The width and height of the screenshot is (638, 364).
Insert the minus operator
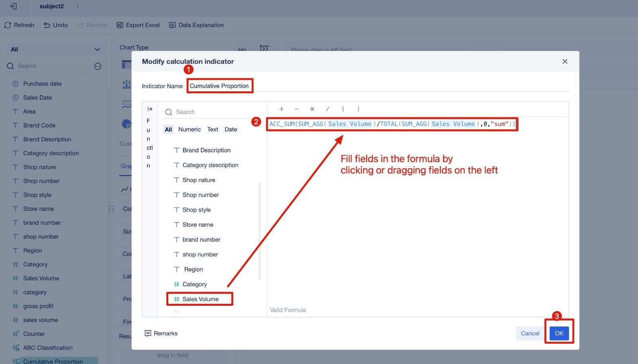pos(297,109)
